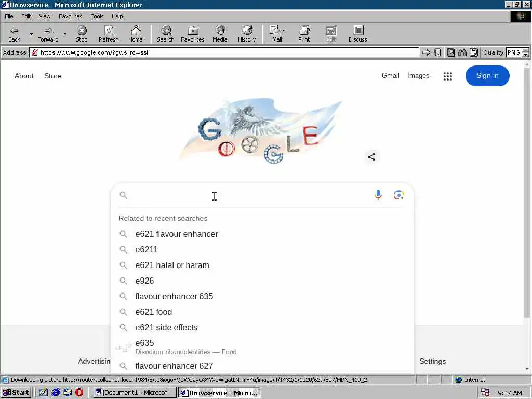This screenshot has width=532, height=399.
Task: Select suggestion 'e635' Disodium ribonucleotides
Action: 262,347
